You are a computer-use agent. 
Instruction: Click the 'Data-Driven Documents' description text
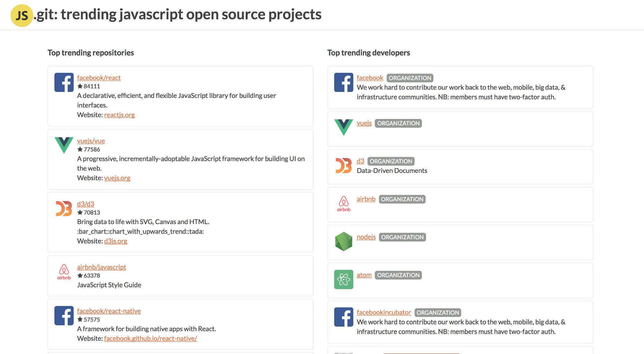(x=392, y=171)
